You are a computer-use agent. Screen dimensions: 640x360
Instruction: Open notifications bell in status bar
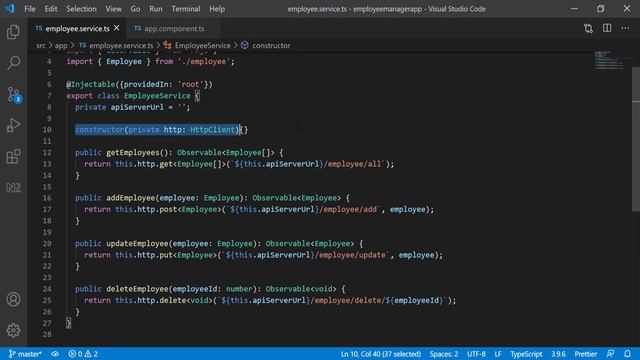pos(627,354)
